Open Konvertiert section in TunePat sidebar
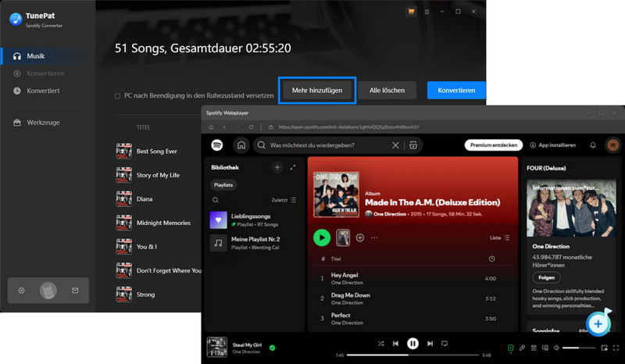Image resolution: width=625 pixels, height=364 pixels. 48,91
